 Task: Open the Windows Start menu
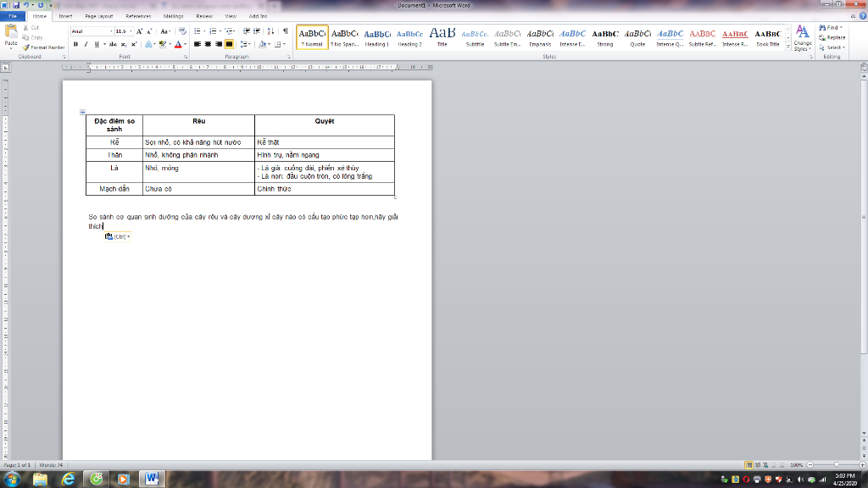12,479
